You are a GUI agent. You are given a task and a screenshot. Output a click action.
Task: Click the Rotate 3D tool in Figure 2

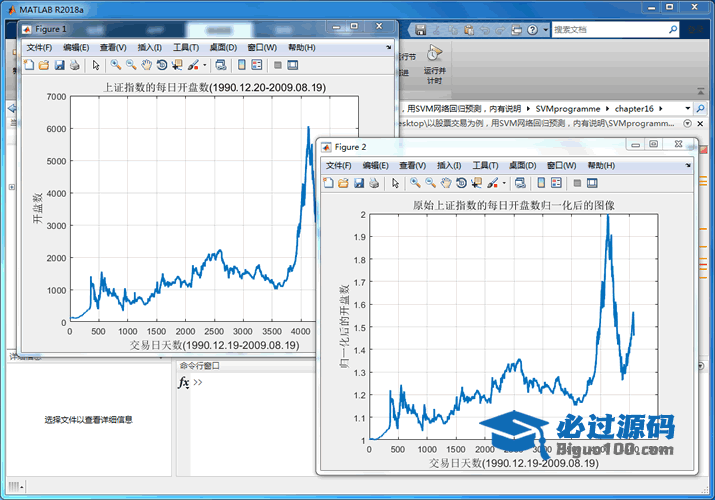[461, 183]
